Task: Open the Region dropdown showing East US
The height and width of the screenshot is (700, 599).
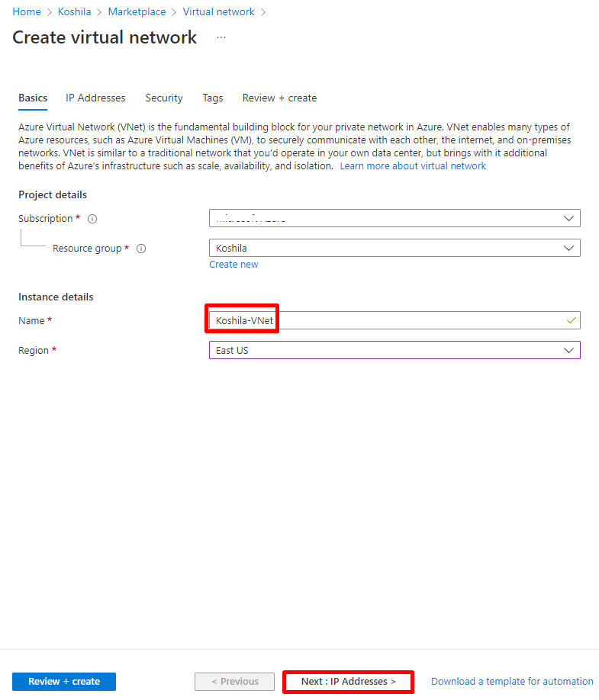Action: (395, 351)
